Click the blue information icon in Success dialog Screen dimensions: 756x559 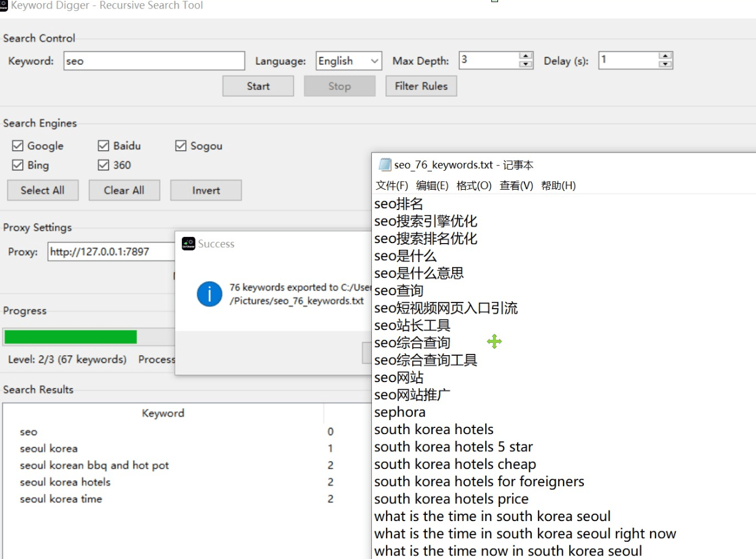pos(209,295)
